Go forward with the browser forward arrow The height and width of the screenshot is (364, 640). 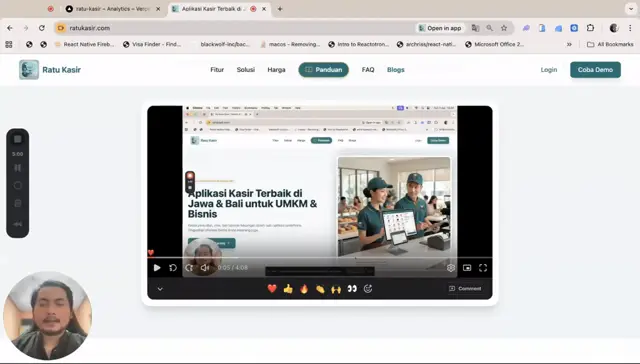pyautogui.click(x=26, y=28)
